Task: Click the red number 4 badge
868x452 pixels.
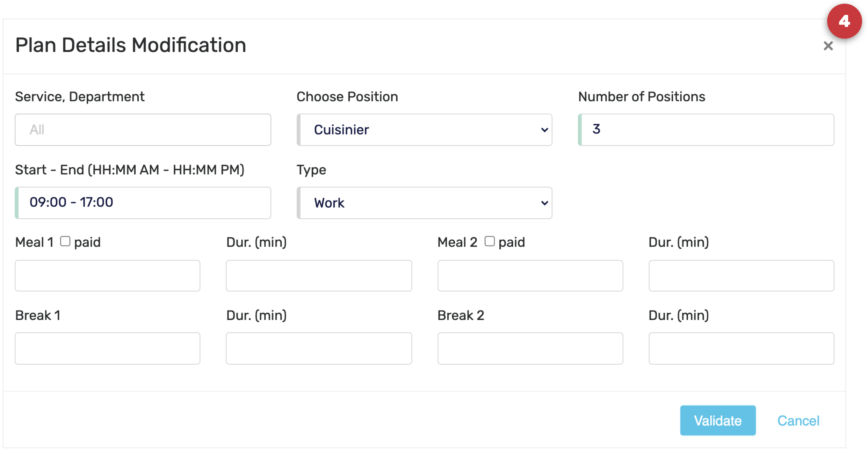Action: (x=844, y=22)
